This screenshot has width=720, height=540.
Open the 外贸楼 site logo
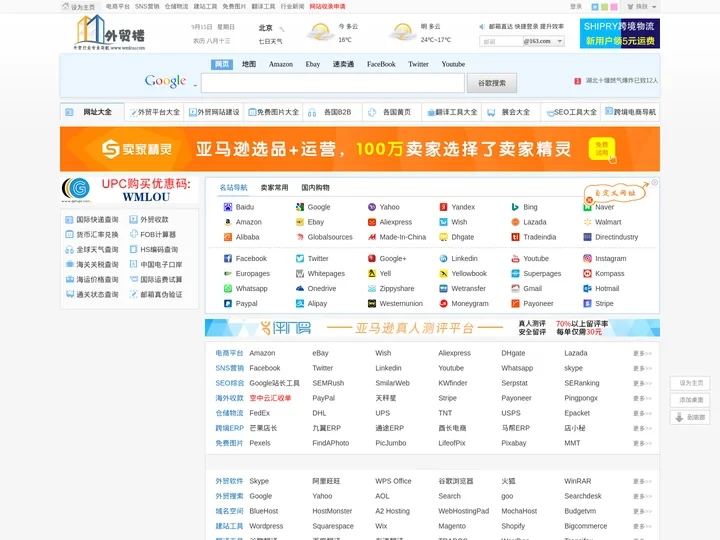click(x=109, y=33)
